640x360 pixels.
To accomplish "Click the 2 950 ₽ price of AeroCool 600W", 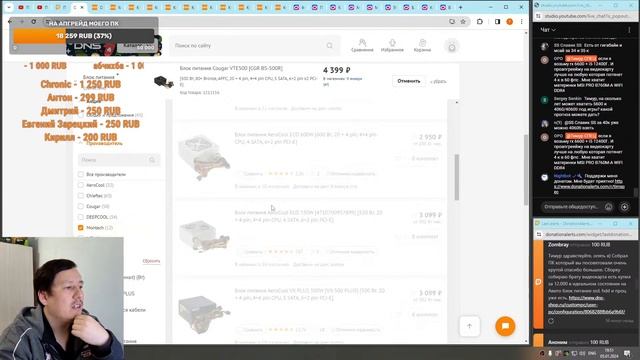I will click(430, 137).
